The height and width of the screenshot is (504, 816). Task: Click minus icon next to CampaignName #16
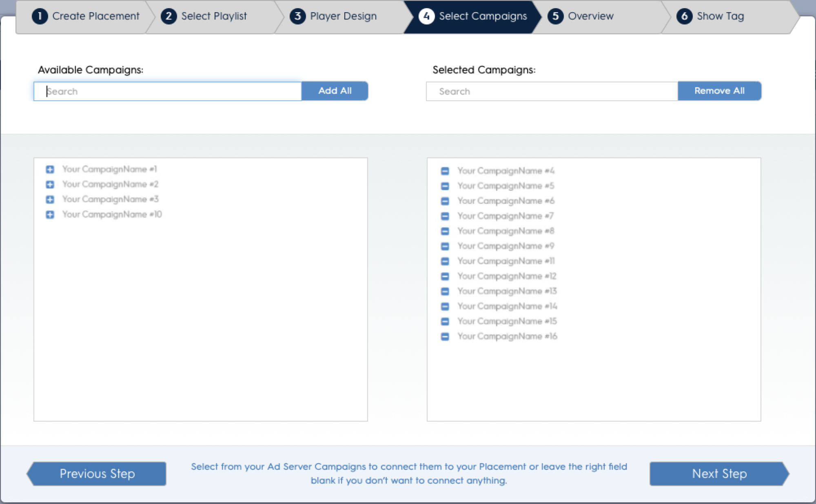(x=445, y=336)
